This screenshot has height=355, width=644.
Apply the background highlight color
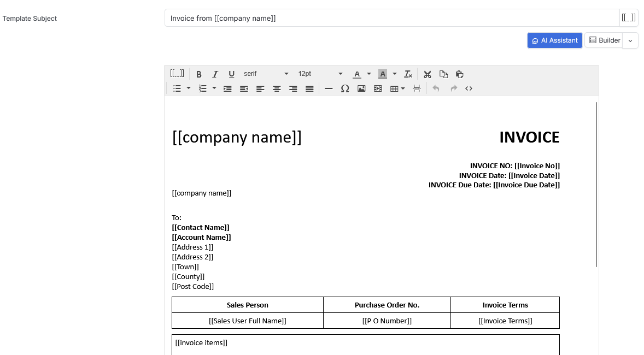pos(382,74)
